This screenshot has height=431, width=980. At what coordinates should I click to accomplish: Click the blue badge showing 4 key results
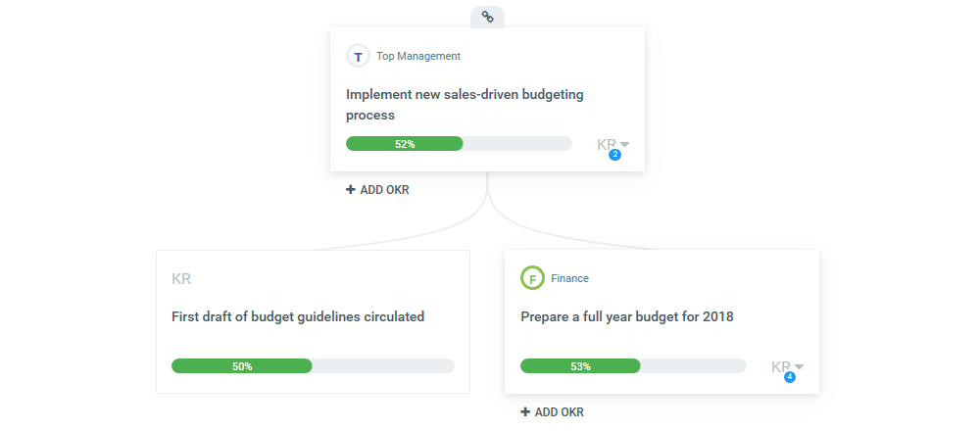click(790, 377)
